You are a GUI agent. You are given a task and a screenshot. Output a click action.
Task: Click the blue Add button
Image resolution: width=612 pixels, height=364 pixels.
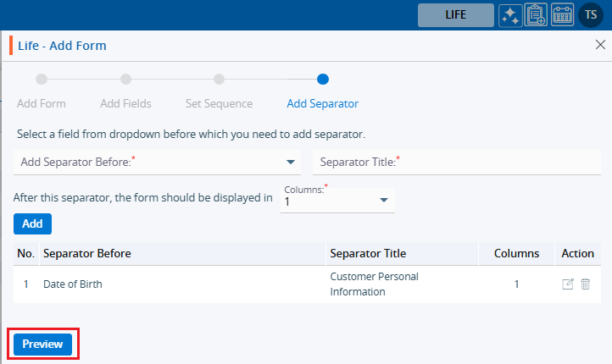point(32,223)
